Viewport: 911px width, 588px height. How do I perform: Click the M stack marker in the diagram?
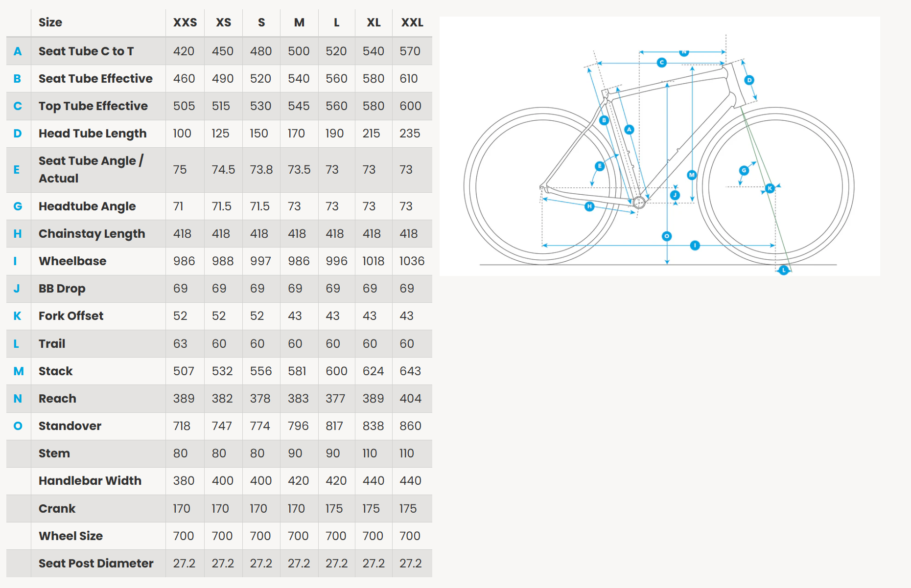pos(691,175)
